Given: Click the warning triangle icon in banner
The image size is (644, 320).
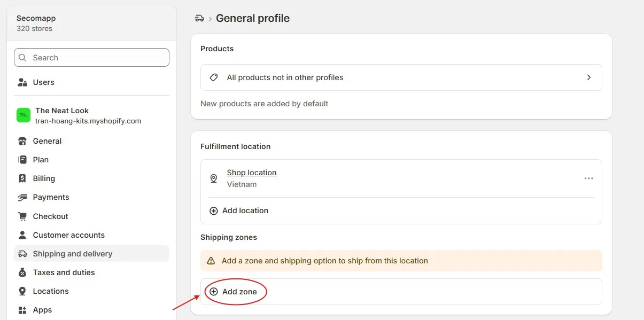Looking at the screenshot, I should click(x=211, y=261).
